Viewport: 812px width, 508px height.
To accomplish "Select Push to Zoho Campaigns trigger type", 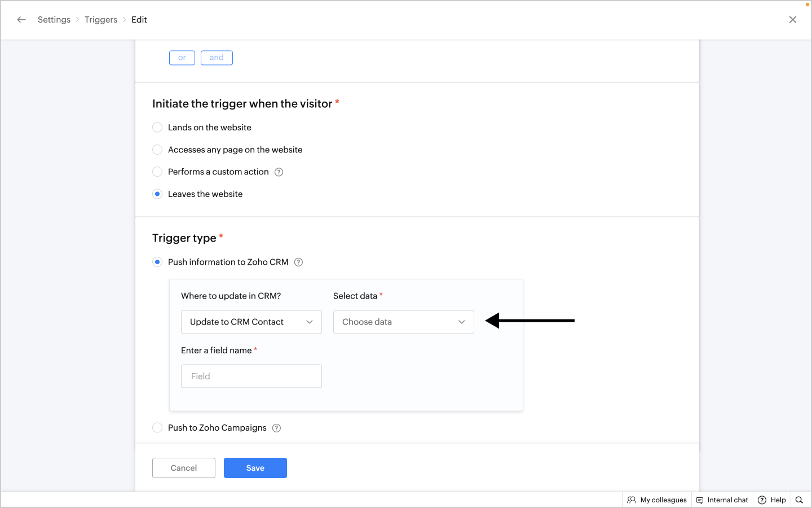I will pos(157,428).
